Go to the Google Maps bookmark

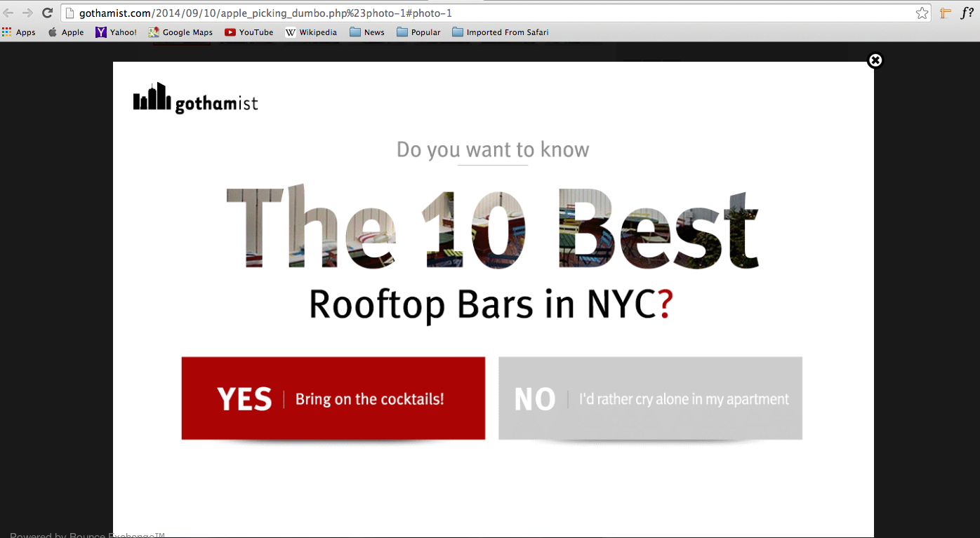pos(180,32)
